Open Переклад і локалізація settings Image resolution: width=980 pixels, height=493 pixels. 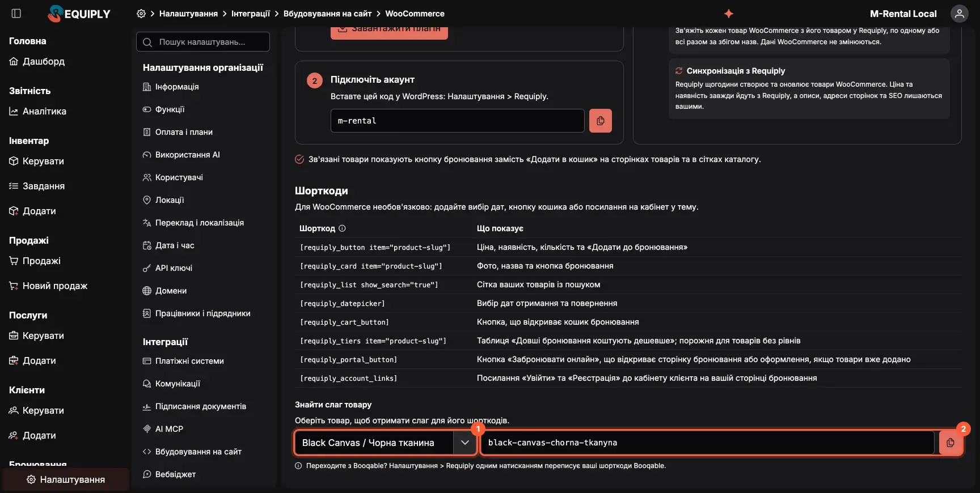coord(193,223)
